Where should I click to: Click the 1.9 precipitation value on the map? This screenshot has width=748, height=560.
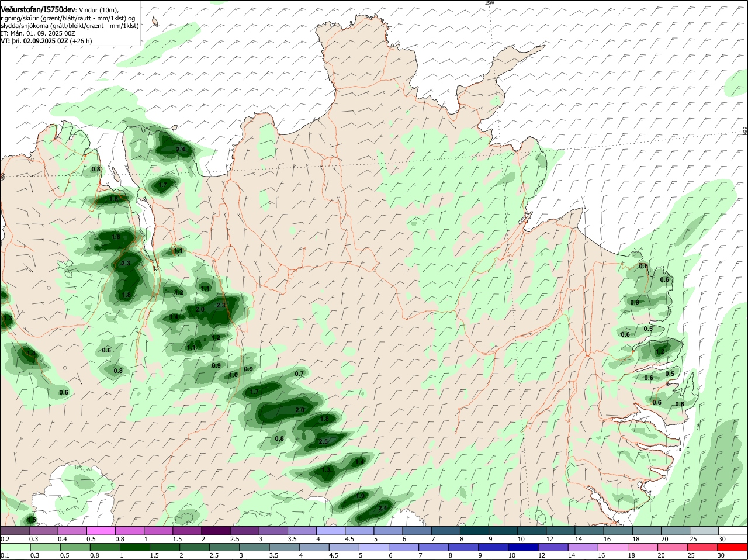tap(360, 496)
